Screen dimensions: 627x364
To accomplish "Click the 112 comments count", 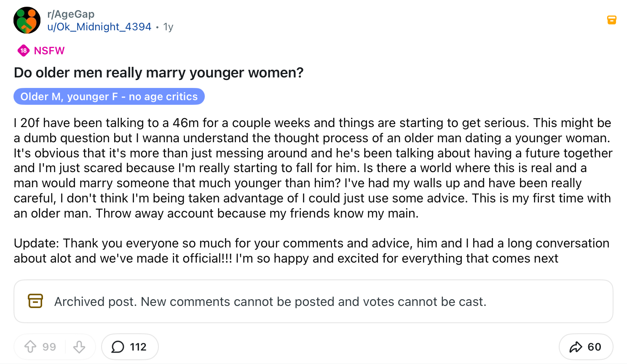I will pyautogui.click(x=138, y=347).
